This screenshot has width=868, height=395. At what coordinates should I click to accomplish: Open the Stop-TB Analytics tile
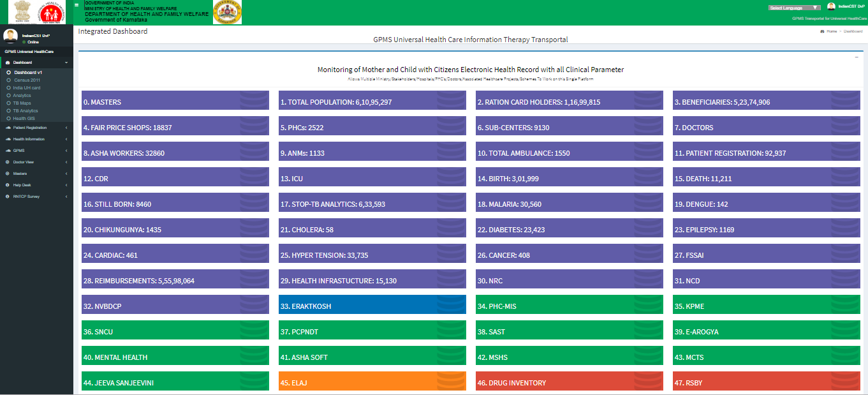click(372, 204)
